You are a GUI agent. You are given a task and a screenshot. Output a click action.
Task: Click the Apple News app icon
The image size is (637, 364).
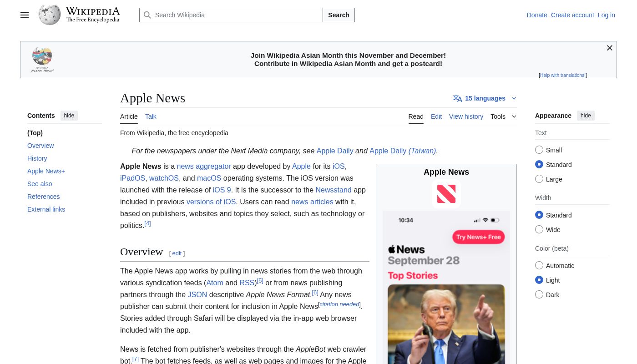[x=446, y=194]
